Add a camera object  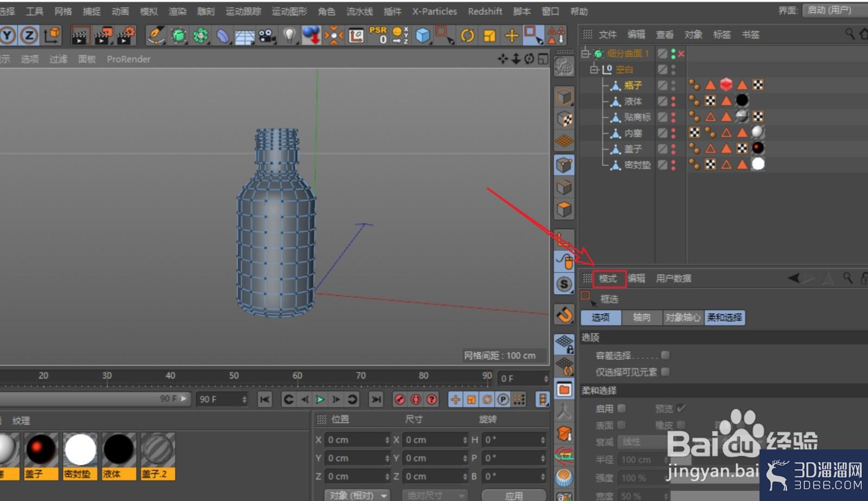267,36
